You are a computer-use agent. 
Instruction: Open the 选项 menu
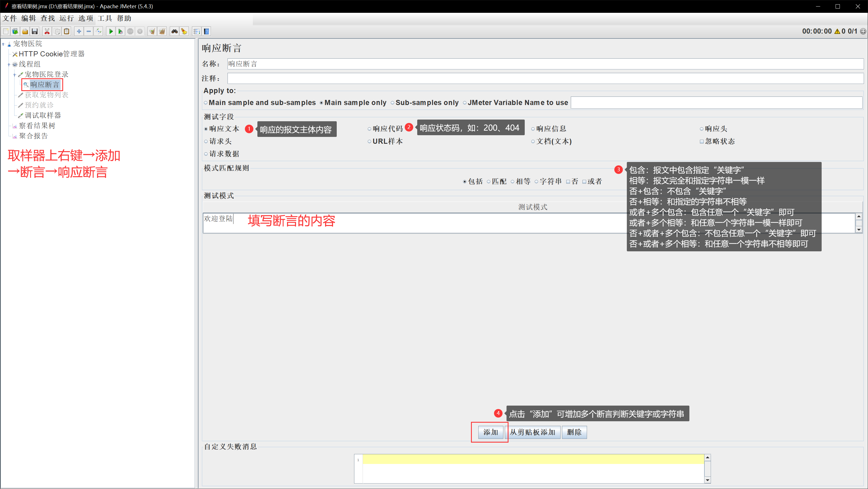click(86, 18)
